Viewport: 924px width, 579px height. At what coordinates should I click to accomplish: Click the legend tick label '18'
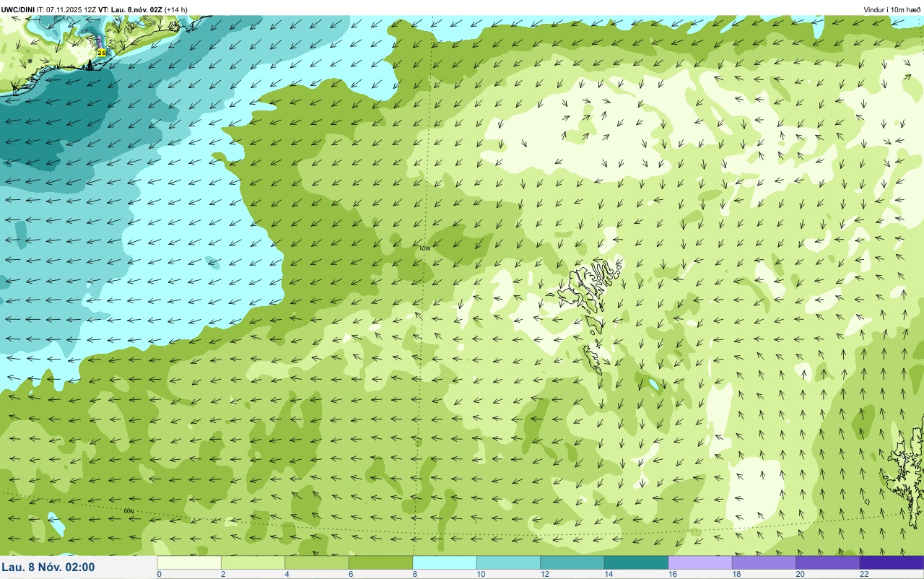tap(736, 574)
